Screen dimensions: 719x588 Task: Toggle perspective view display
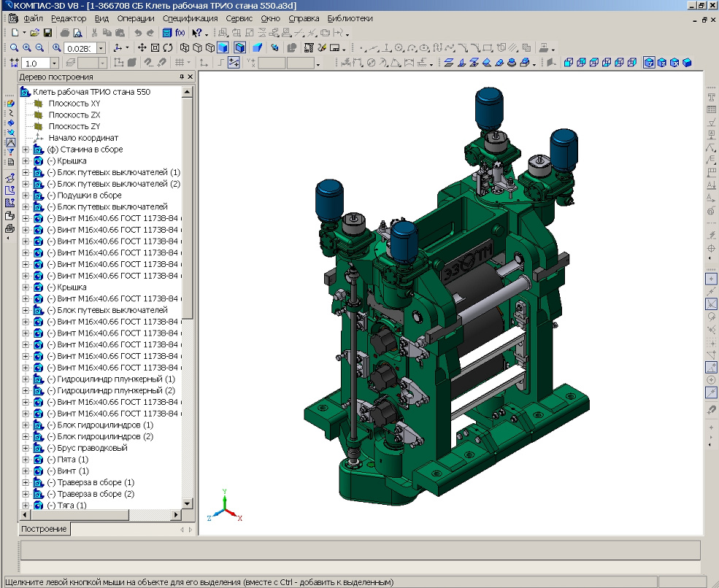coord(255,47)
